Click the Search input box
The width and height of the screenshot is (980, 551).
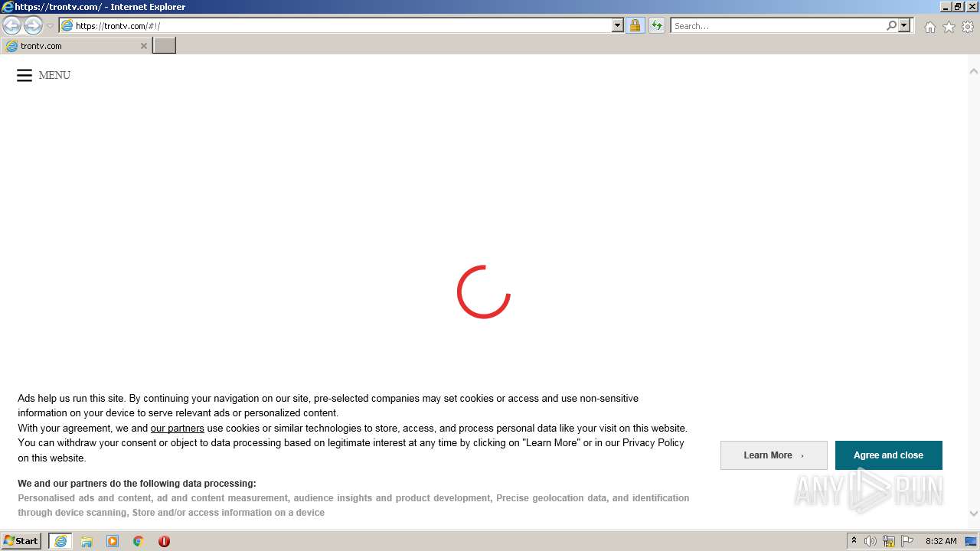point(778,26)
